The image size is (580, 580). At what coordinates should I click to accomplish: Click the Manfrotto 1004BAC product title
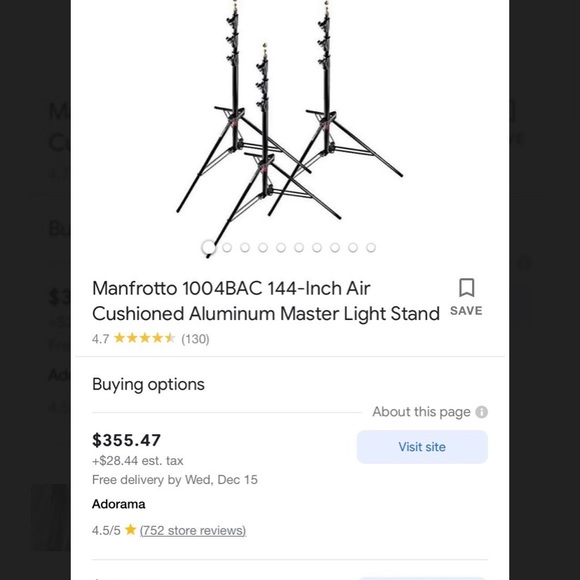266,301
